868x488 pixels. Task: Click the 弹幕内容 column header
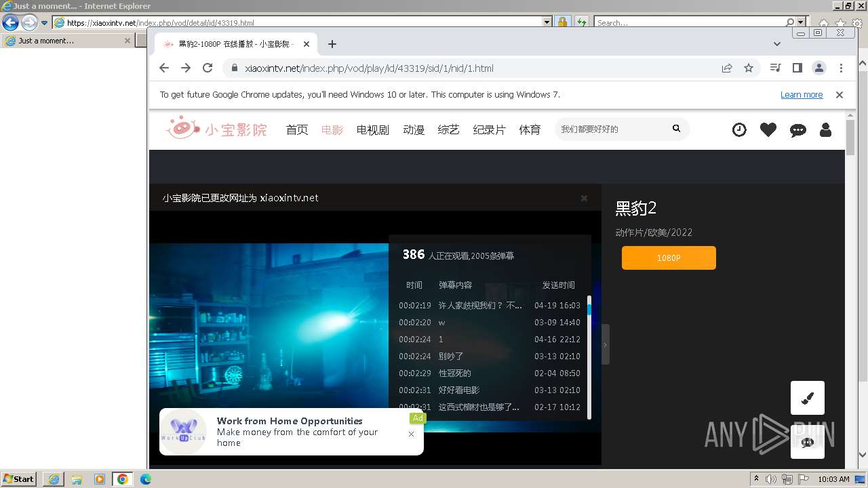[x=455, y=285]
